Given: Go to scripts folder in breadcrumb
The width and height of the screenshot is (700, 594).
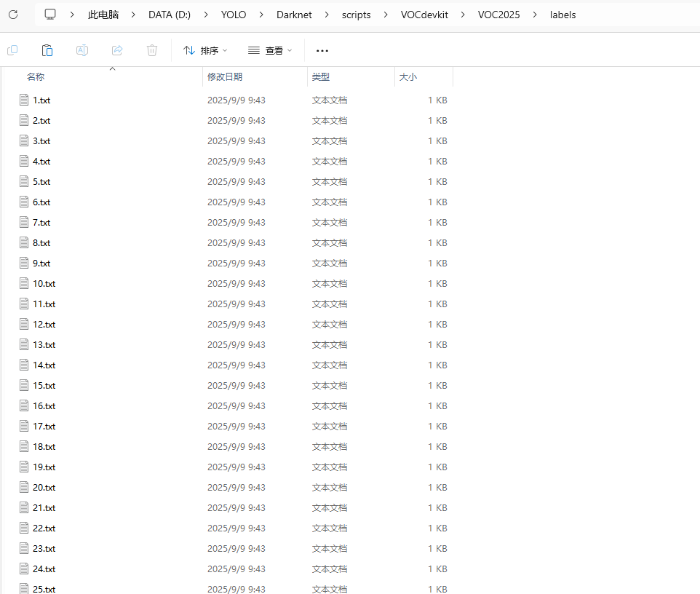Looking at the screenshot, I should 357,15.
